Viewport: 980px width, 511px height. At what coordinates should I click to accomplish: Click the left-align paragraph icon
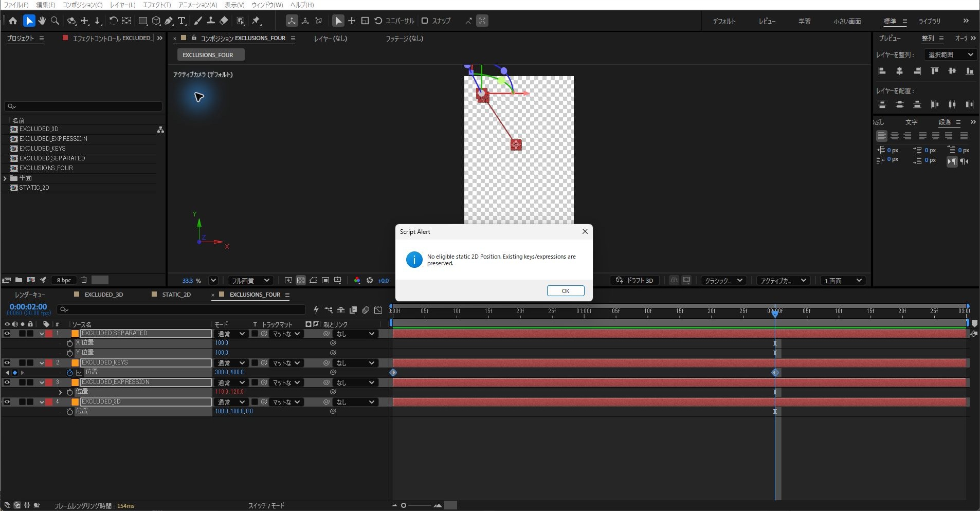tap(882, 136)
